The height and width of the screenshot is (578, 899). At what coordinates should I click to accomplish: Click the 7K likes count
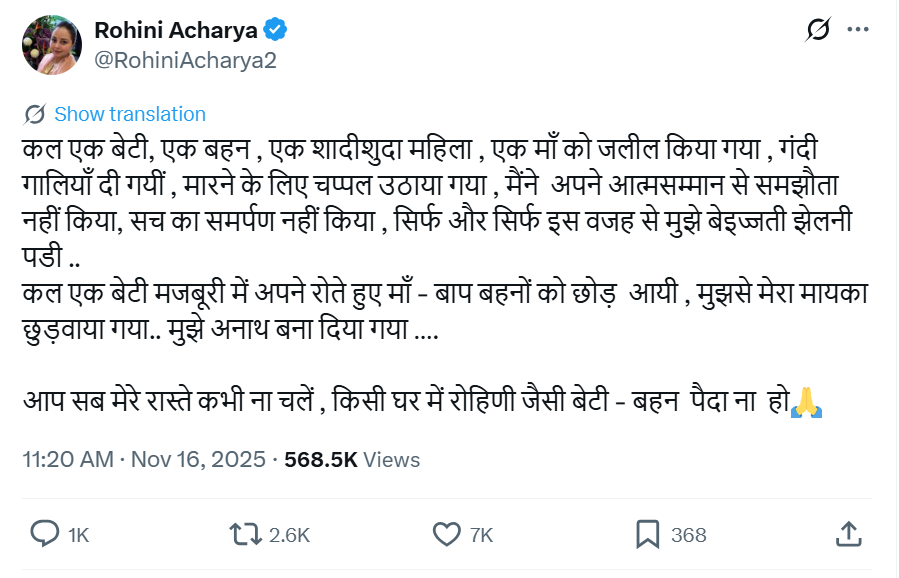pos(482,535)
